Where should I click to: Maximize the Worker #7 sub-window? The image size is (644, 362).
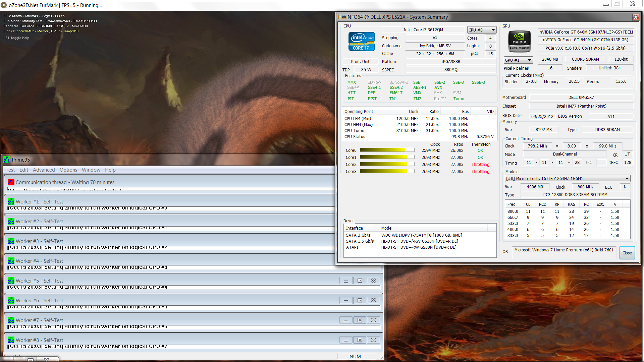[x=360, y=320]
